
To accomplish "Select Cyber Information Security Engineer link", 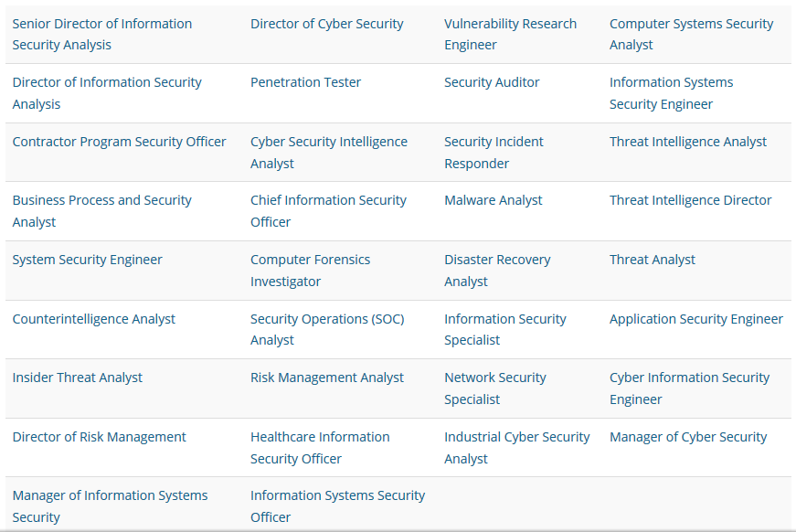I will click(x=689, y=388).
